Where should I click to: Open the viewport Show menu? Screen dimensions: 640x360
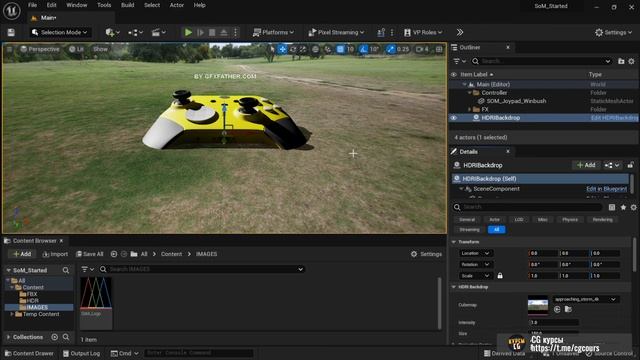100,49
